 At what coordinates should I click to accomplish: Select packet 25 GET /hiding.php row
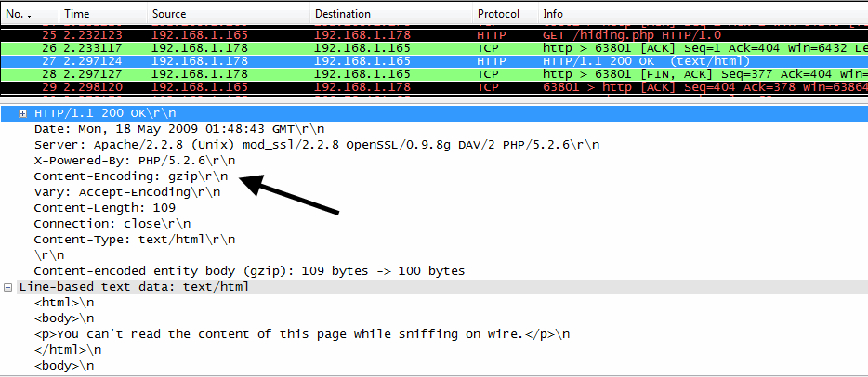pyautogui.click(x=434, y=35)
